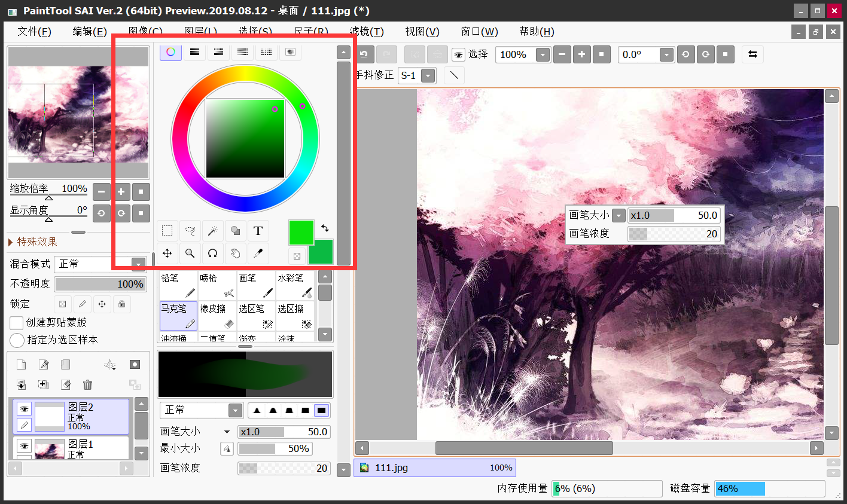Swap foreground and background colors
This screenshot has width=847, height=504.
325,228
